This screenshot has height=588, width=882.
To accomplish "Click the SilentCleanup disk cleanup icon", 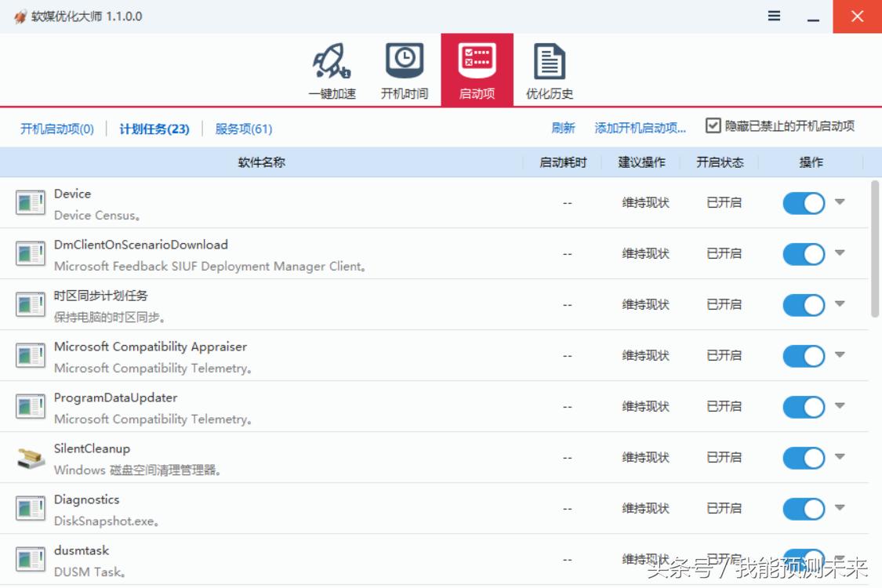I will point(29,457).
